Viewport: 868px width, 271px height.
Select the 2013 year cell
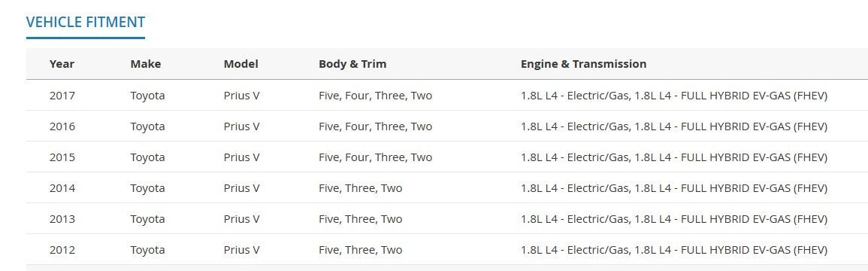(62, 219)
